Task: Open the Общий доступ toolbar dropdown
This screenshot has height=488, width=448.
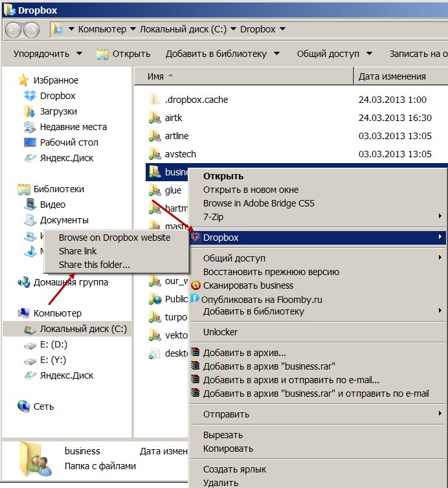Action: [x=369, y=54]
